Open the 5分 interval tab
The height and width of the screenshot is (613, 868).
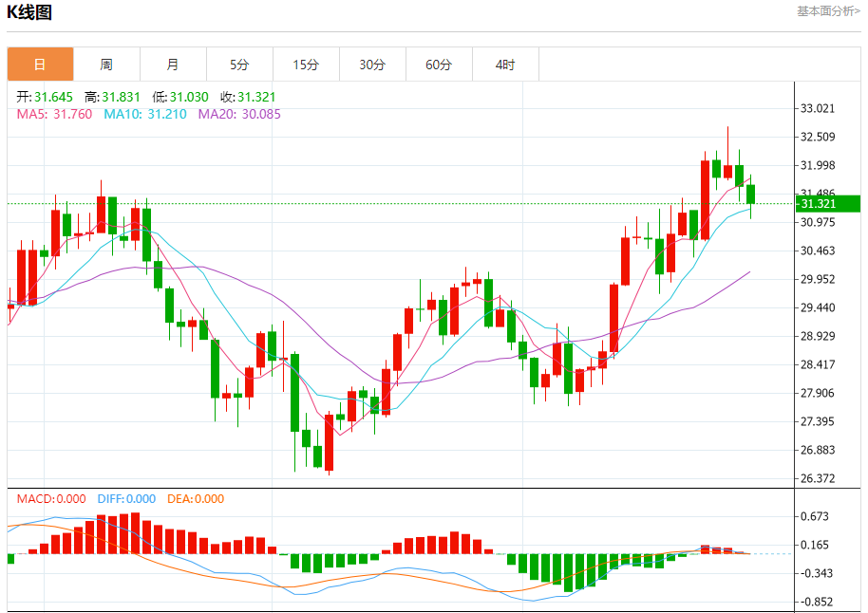[x=239, y=65]
